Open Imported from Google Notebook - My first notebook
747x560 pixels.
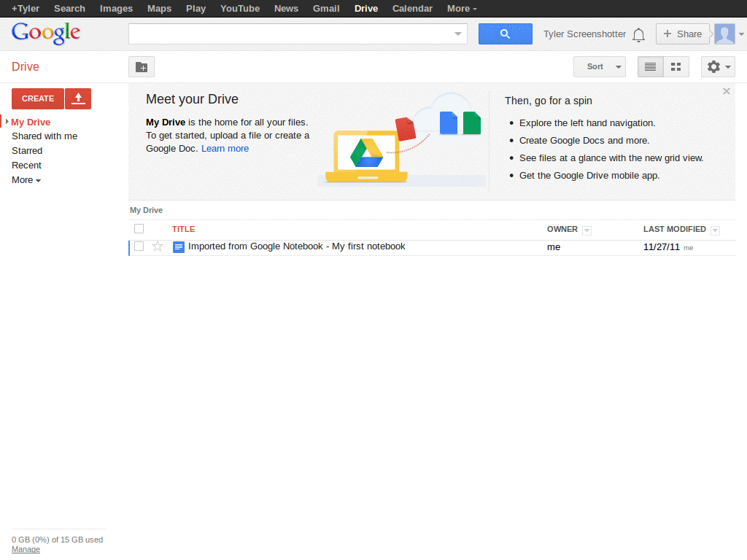point(296,246)
